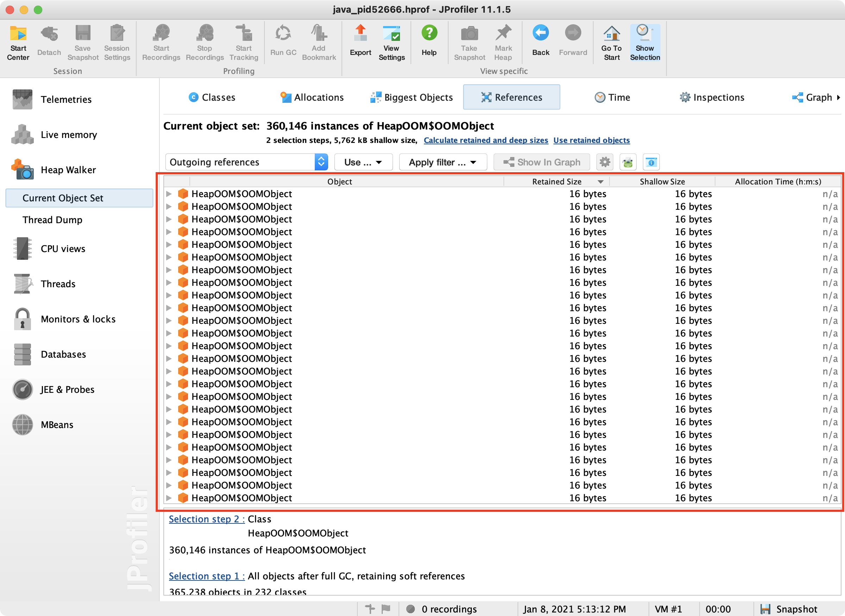The image size is (845, 616).
Task: Open CPU views section
Action: (x=49, y=249)
